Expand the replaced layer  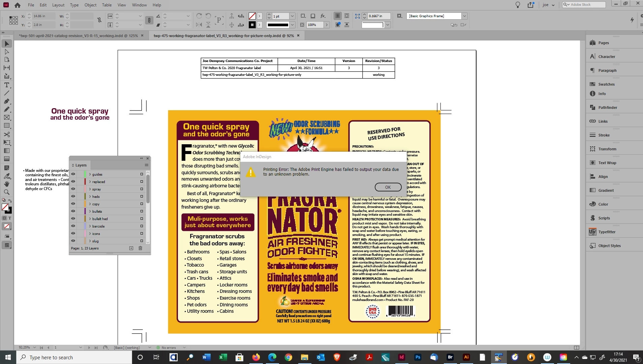[x=90, y=182]
